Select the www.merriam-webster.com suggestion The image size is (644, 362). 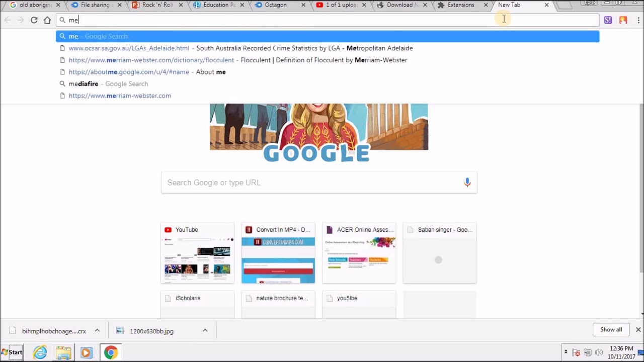coord(328,96)
